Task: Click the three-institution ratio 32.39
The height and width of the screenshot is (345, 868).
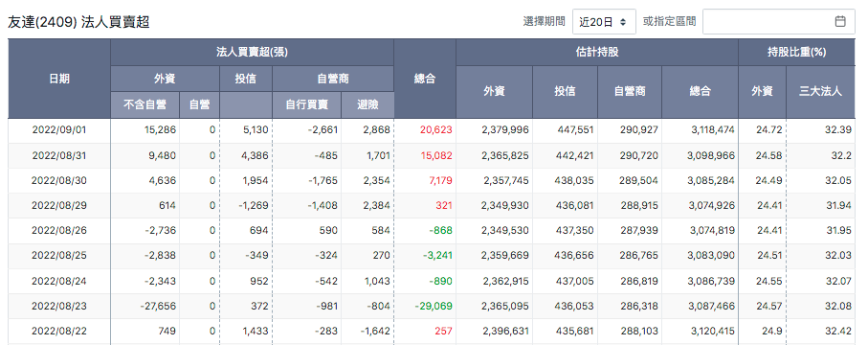Action: coord(838,130)
